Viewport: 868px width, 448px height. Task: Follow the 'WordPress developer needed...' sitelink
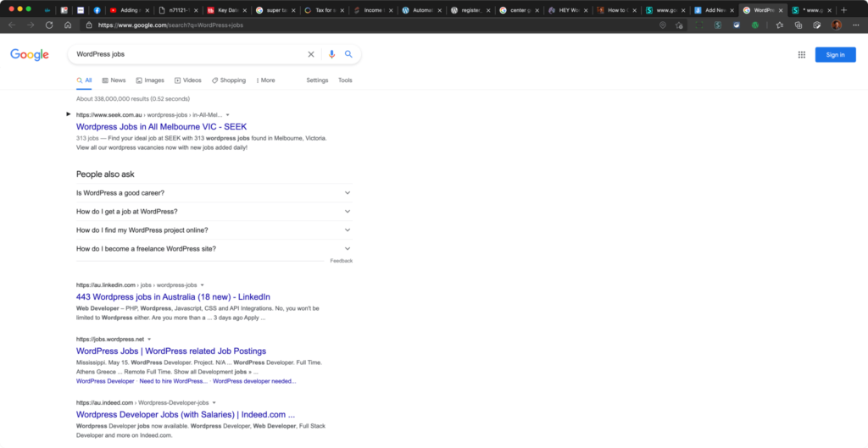click(x=254, y=381)
